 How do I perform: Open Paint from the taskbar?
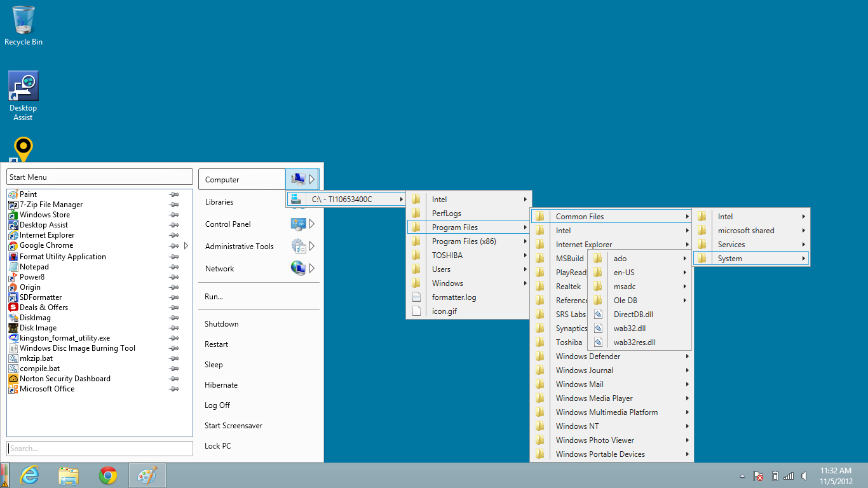tap(147, 475)
